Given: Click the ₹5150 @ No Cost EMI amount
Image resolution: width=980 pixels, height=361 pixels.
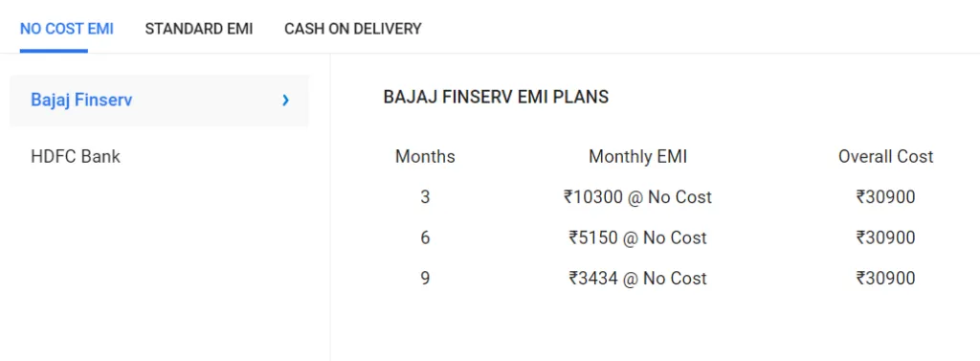Looking at the screenshot, I should pyautogui.click(x=637, y=237).
